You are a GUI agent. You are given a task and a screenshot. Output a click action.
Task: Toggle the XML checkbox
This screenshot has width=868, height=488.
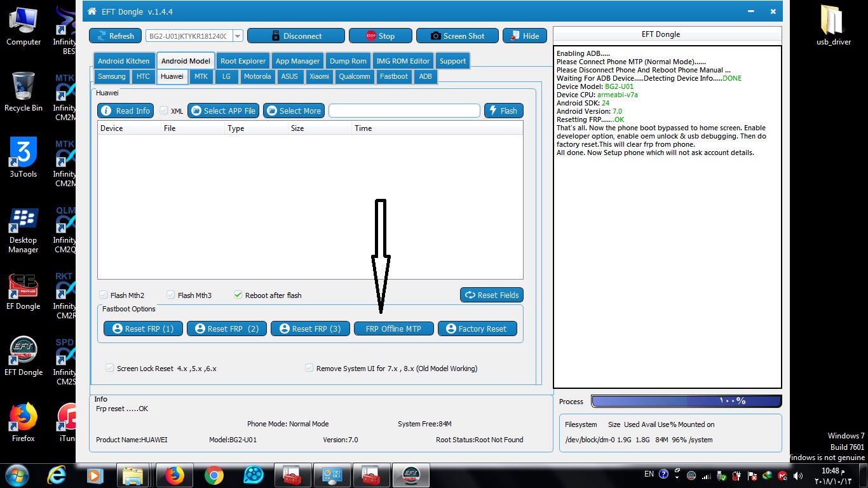pos(164,111)
